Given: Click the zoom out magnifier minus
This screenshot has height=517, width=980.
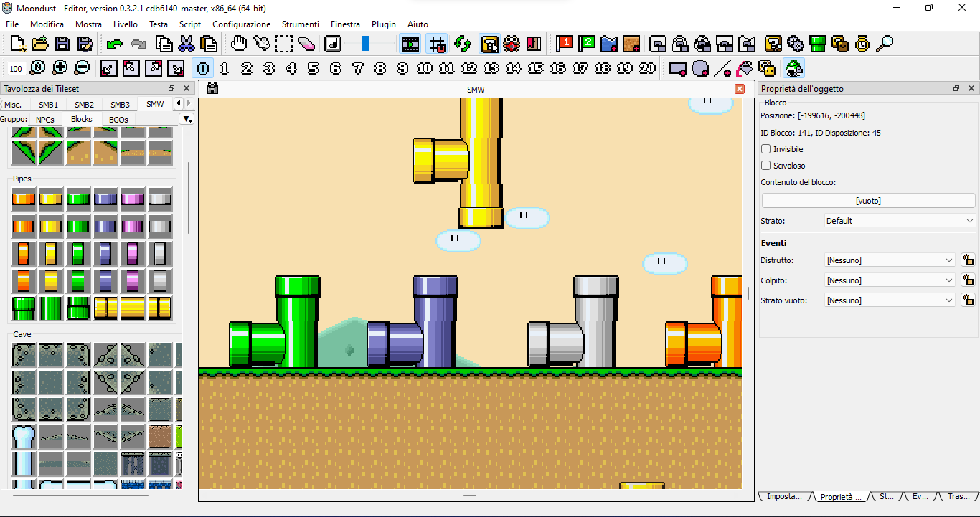Looking at the screenshot, I should coord(83,68).
